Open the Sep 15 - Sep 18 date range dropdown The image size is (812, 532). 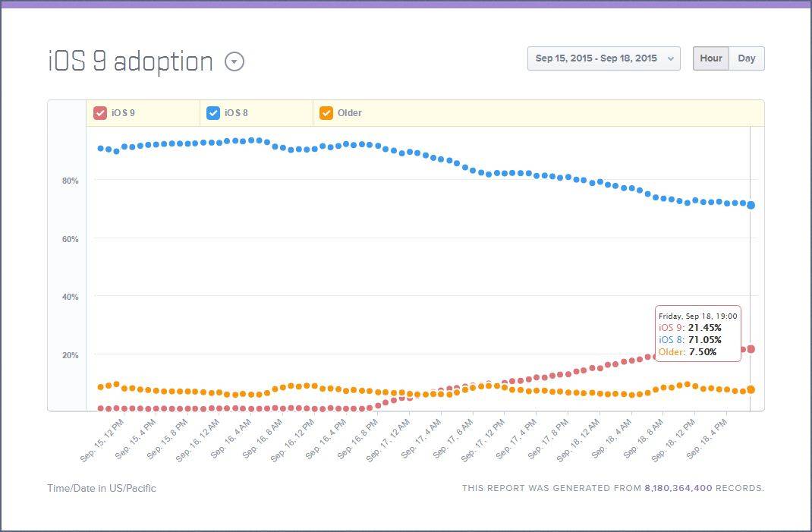click(x=603, y=58)
